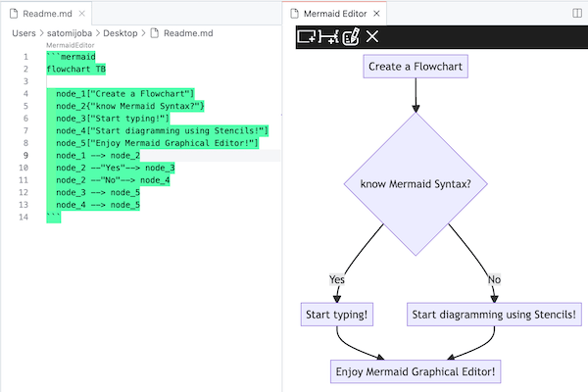Click line number 3 in the gutter
The image size is (588, 392).
coord(25,81)
